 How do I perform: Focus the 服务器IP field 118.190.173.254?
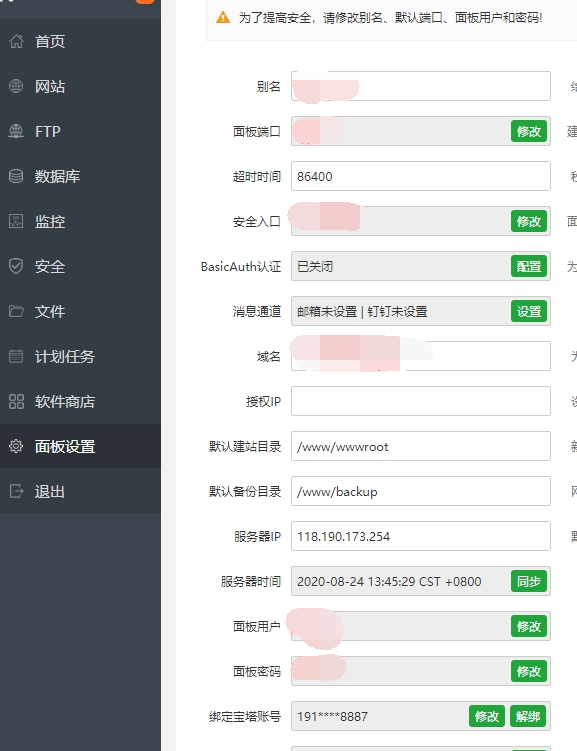tap(421, 536)
